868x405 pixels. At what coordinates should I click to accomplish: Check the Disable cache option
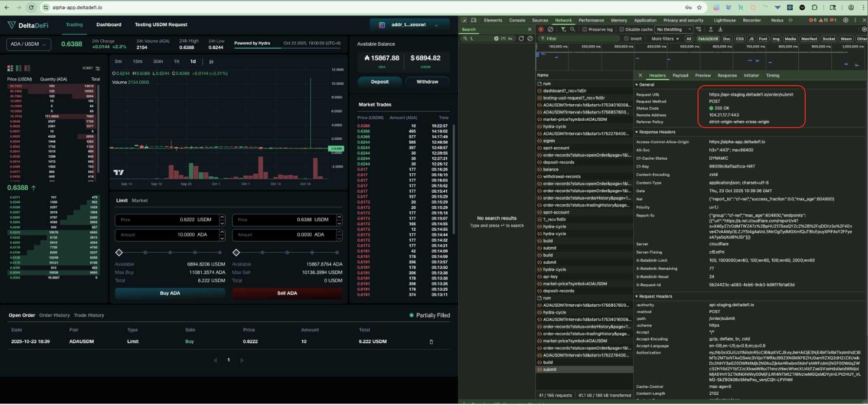point(622,29)
